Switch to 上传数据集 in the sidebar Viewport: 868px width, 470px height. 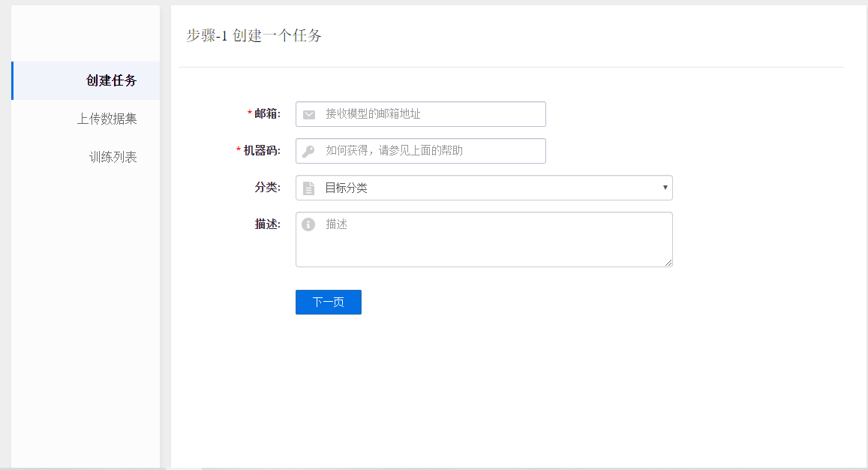point(107,119)
